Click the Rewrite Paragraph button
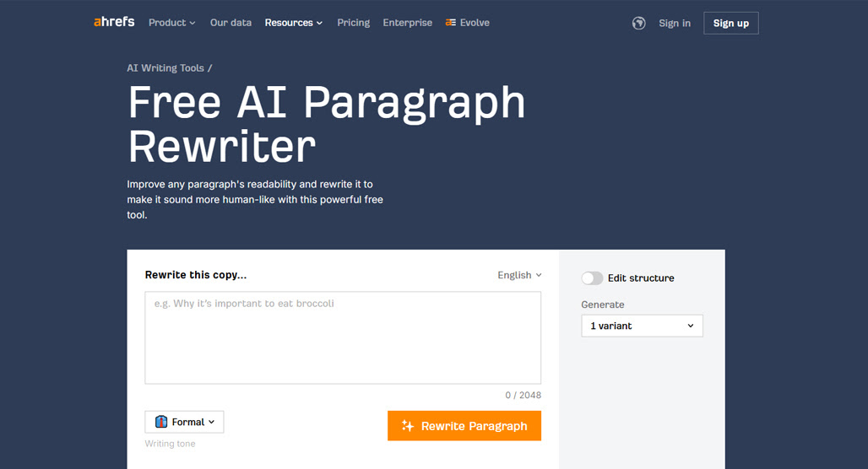 tap(464, 426)
